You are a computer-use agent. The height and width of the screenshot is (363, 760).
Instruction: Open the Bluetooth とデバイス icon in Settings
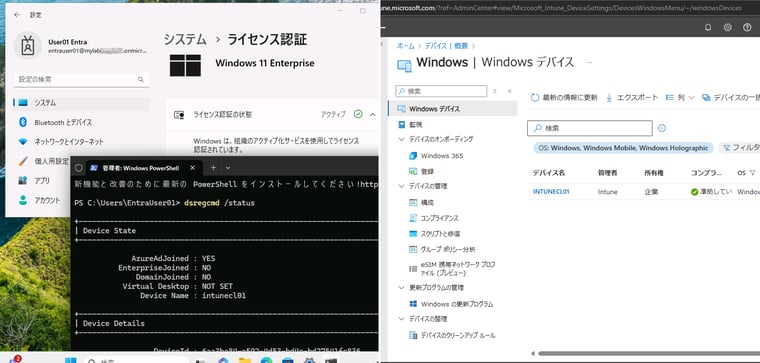(x=23, y=123)
